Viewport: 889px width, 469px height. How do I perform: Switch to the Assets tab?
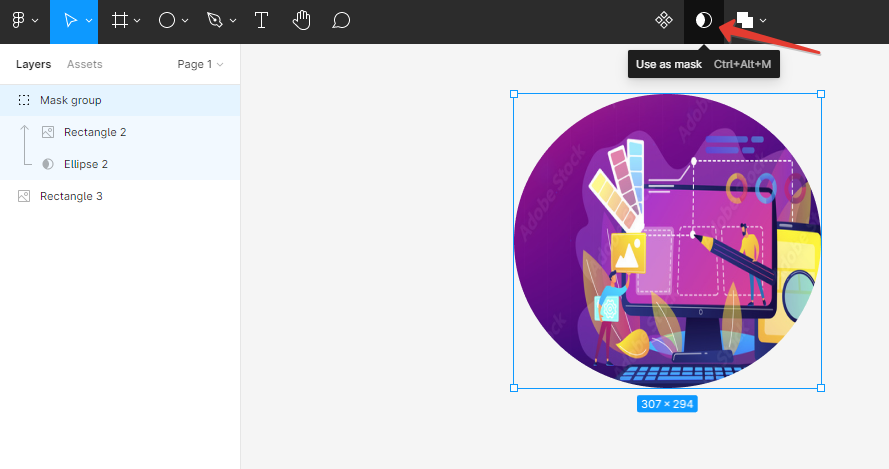[84, 64]
